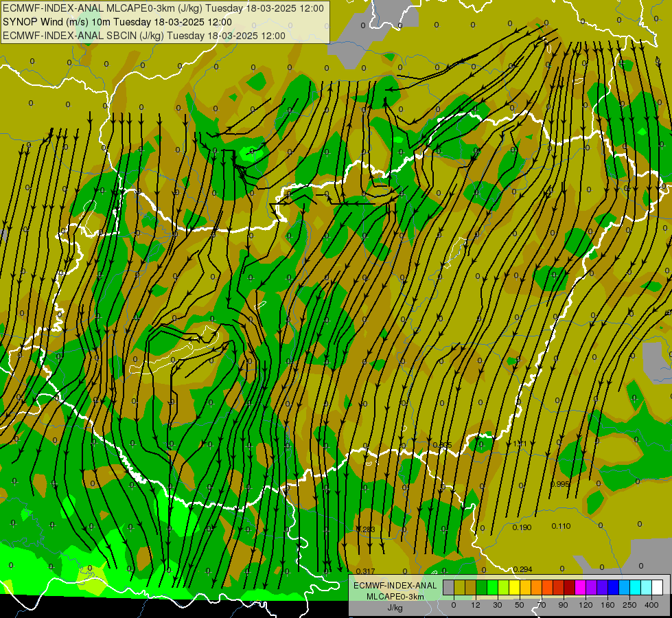The image size is (672, 618).
Task: Click the legend tick value 250
Action: coord(629,605)
